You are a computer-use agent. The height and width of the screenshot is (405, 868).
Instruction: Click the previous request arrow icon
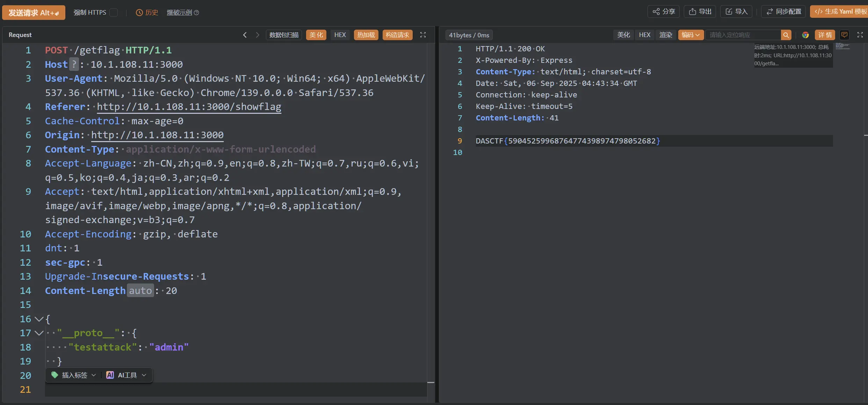point(245,35)
